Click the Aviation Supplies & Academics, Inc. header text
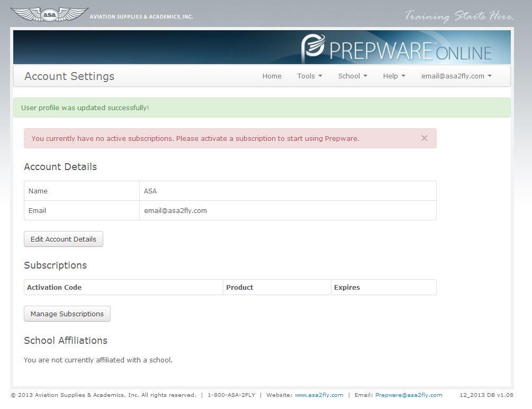The height and width of the screenshot is (409, 532). [141, 16]
